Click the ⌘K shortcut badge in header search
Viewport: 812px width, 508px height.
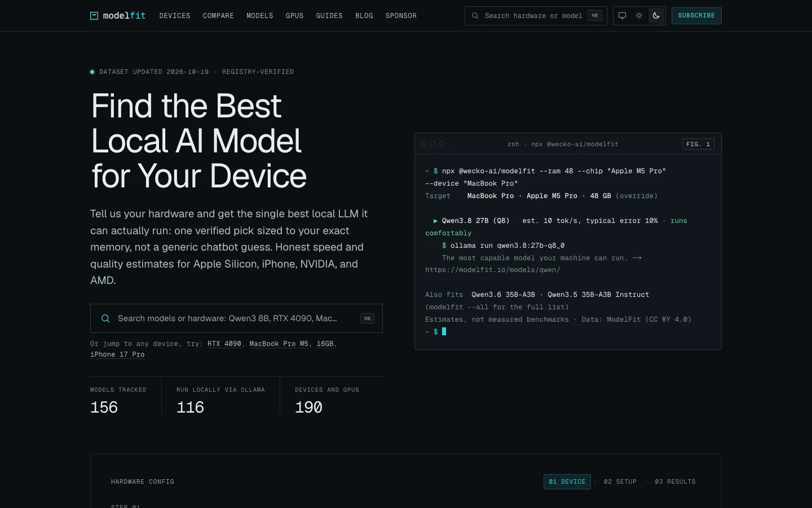595,16
